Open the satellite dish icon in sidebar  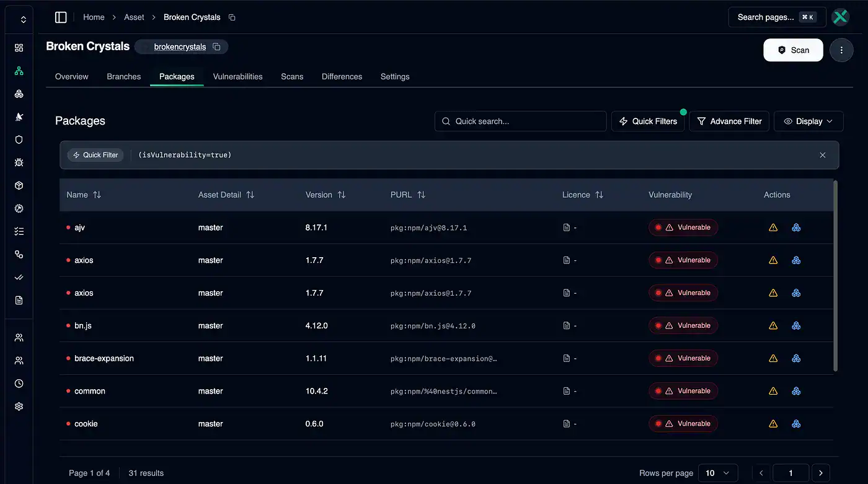[19, 117]
